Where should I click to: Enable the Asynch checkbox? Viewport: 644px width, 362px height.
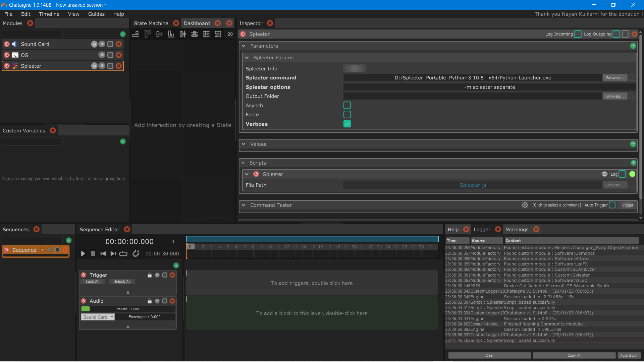(347, 105)
